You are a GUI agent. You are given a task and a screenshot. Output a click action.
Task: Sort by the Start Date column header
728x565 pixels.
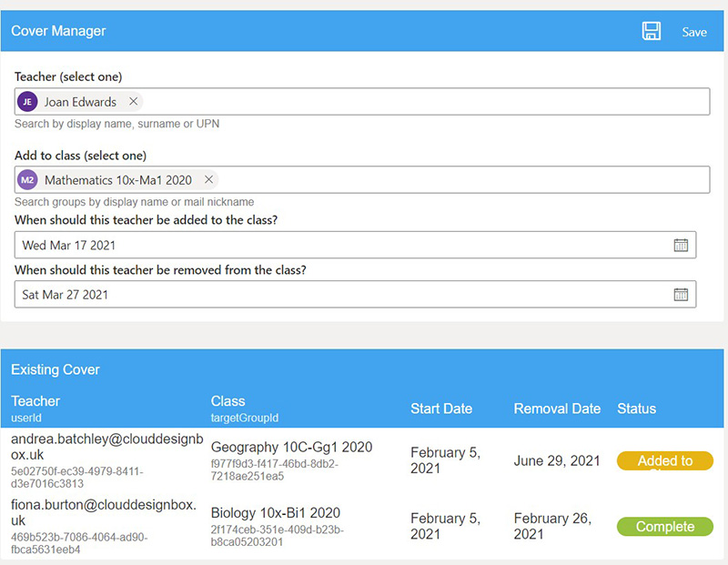441,409
